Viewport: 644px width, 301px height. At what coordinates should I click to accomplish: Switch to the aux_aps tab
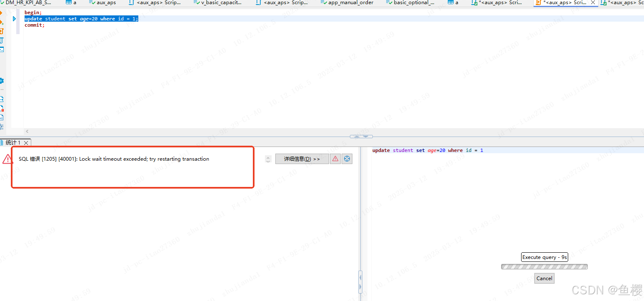pos(103,3)
